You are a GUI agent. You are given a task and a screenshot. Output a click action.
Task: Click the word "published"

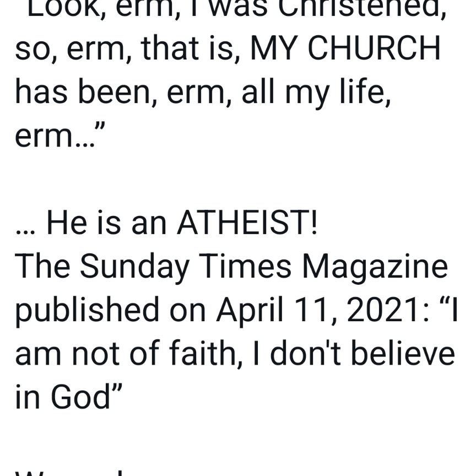pyautogui.click(x=87, y=311)
